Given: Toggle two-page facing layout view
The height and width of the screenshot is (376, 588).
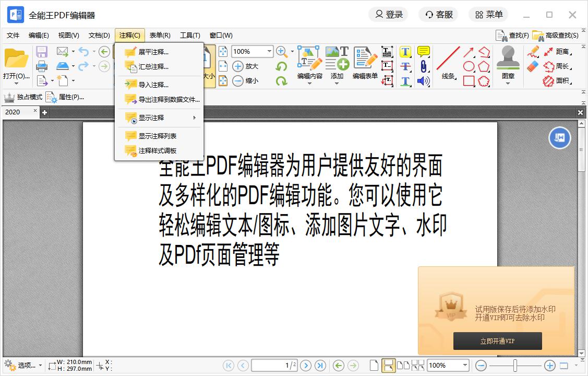Looking at the screenshot, I should [x=403, y=366].
